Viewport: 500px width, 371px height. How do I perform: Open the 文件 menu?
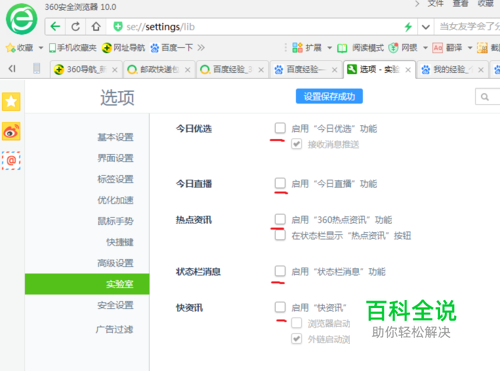pyautogui.click(x=435, y=4)
